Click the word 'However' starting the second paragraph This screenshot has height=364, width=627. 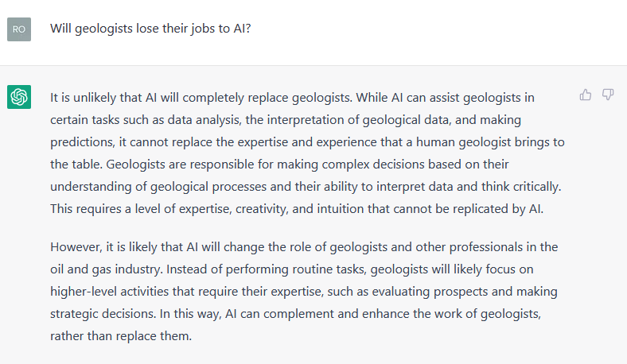coord(76,247)
